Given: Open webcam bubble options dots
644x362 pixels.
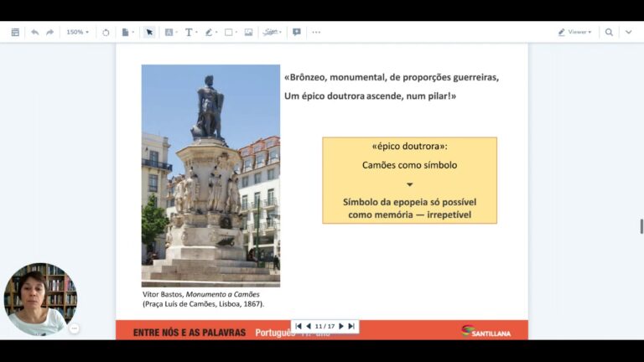Looking at the screenshot, I should tap(75, 328).
